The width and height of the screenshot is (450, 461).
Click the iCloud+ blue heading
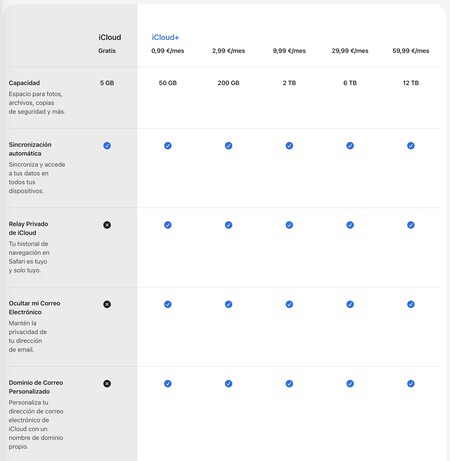165,37
